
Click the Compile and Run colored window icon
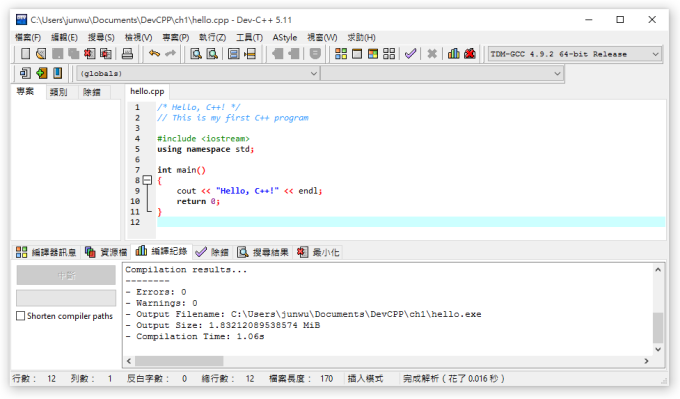[373, 54]
